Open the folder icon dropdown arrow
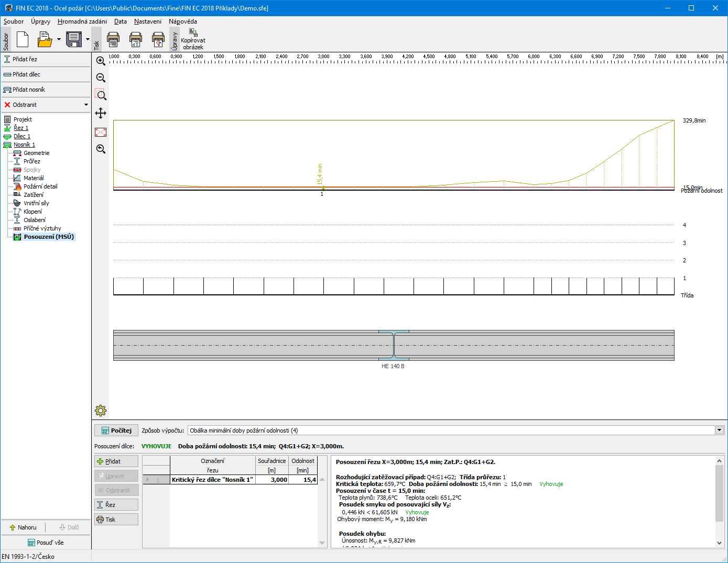 coord(59,39)
